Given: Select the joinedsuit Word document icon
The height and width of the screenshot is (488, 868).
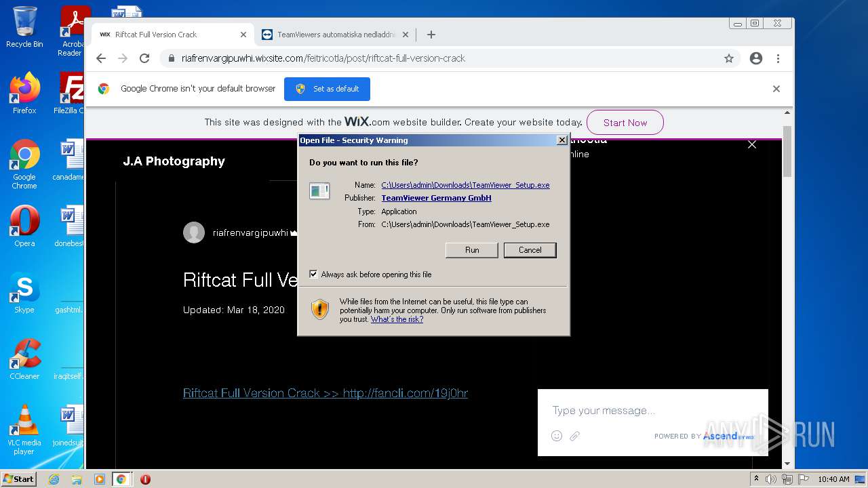Looking at the screenshot, I should click(70, 426).
